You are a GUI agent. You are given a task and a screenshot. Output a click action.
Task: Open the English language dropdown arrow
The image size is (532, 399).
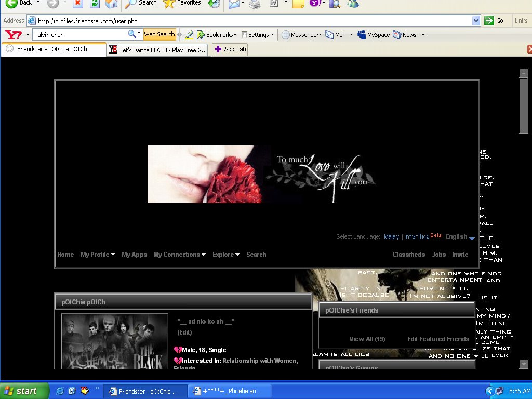click(x=472, y=238)
